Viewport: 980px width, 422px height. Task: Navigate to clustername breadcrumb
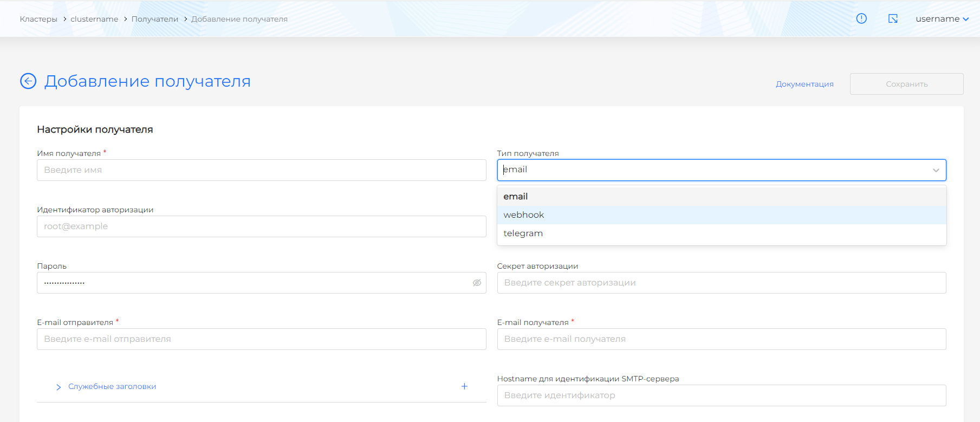pos(94,19)
